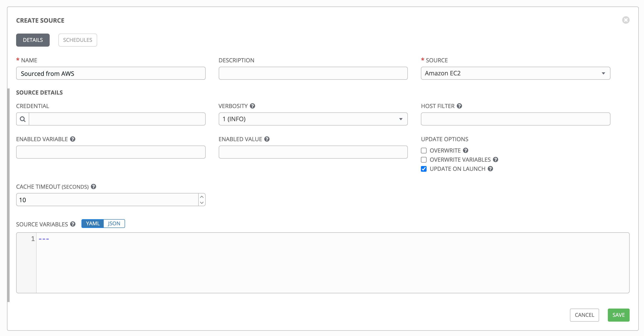Switch to the Schedules tab
The image size is (644, 336).
78,40
